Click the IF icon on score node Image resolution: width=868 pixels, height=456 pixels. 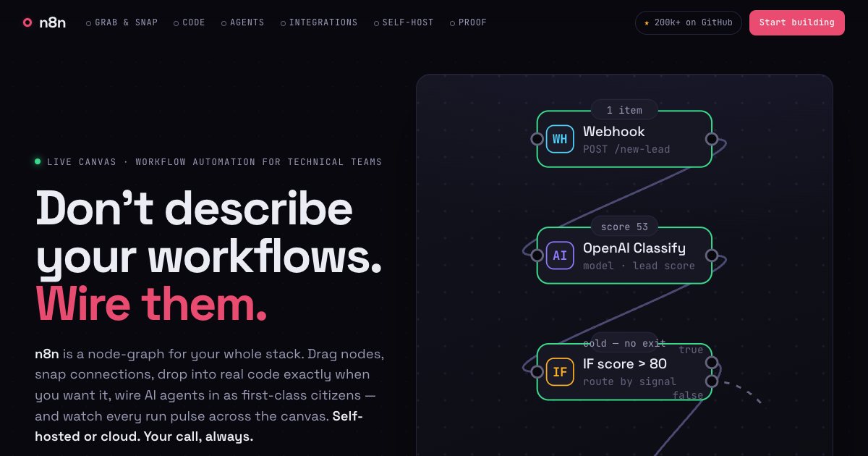pyautogui.click(x=560, y=372)
